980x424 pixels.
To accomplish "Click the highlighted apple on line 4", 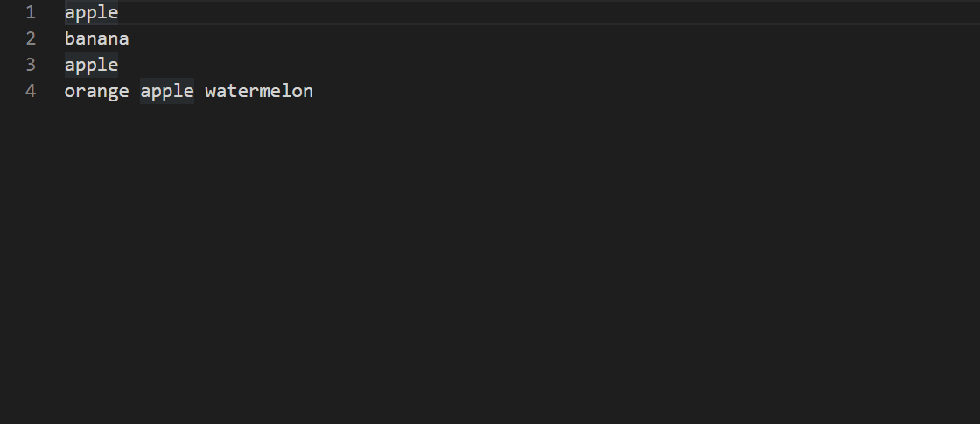I will tap(167, 91).
